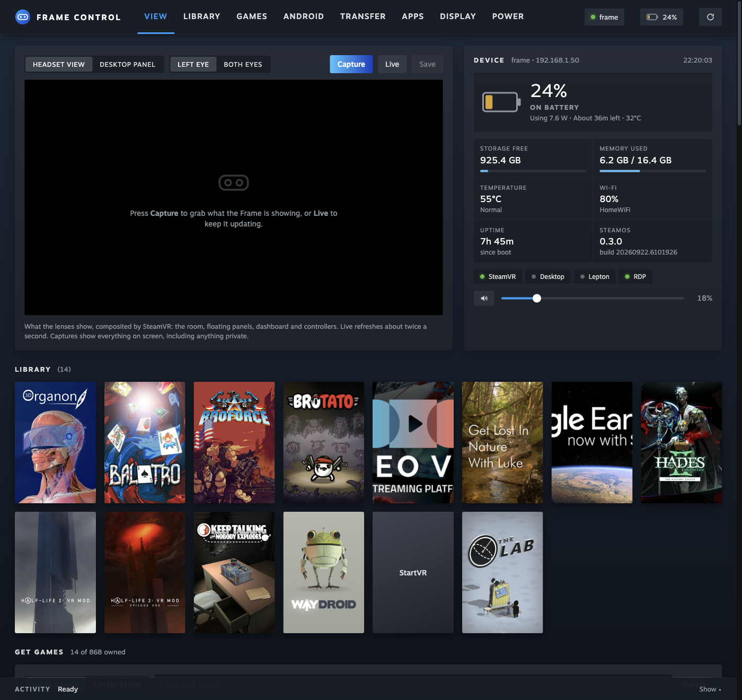Click the page vertical scrollbar
Viewport: 742px width, 700px height.
tap(739, 63)
